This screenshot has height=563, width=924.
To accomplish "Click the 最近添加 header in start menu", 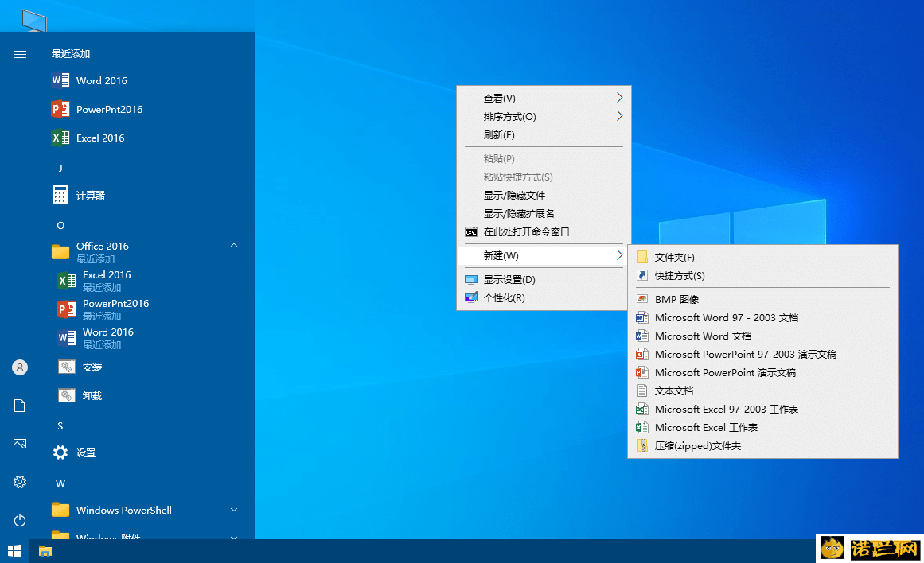I will pos(71,53).
